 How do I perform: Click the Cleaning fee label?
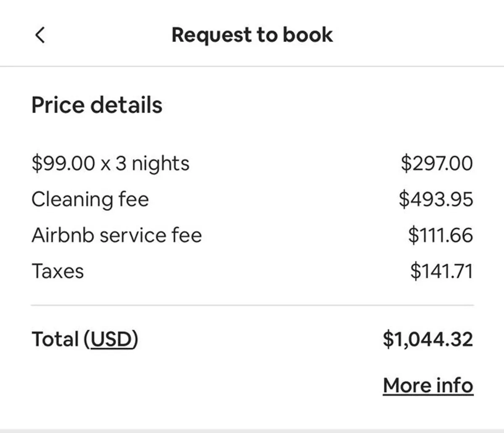click(x=90, y=199)
